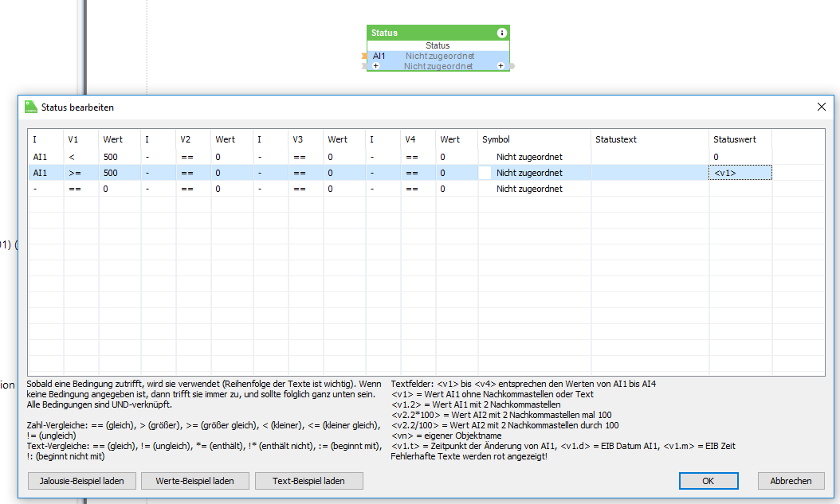Click the AI1 input cell in first row

pyautogui.click(x=46, y=157)
